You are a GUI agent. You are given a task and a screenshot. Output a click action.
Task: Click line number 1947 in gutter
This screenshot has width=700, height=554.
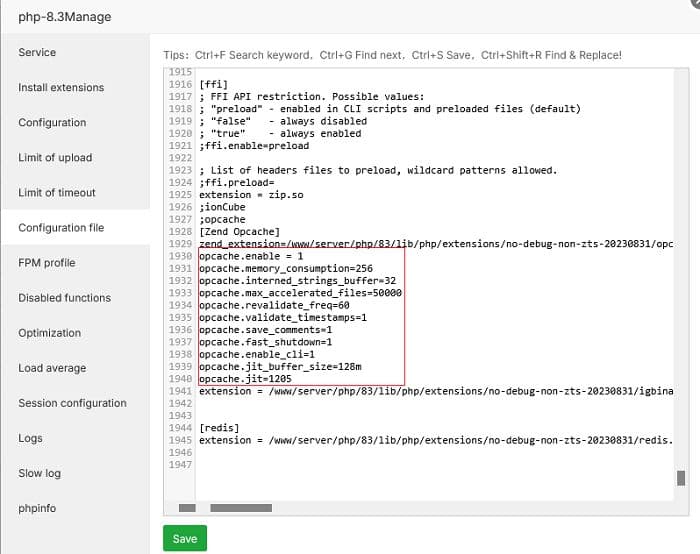[x=180, y=465]
